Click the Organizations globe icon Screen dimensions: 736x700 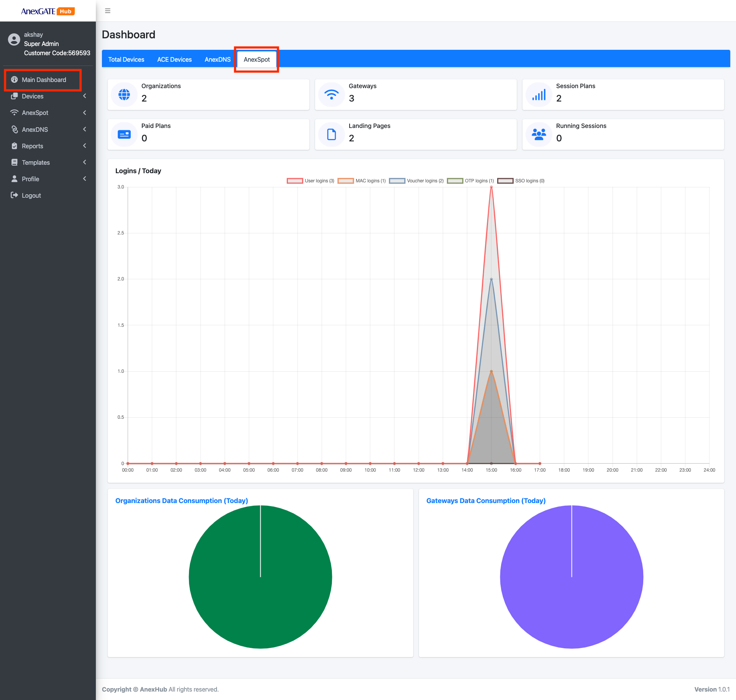tap(124, 94)
